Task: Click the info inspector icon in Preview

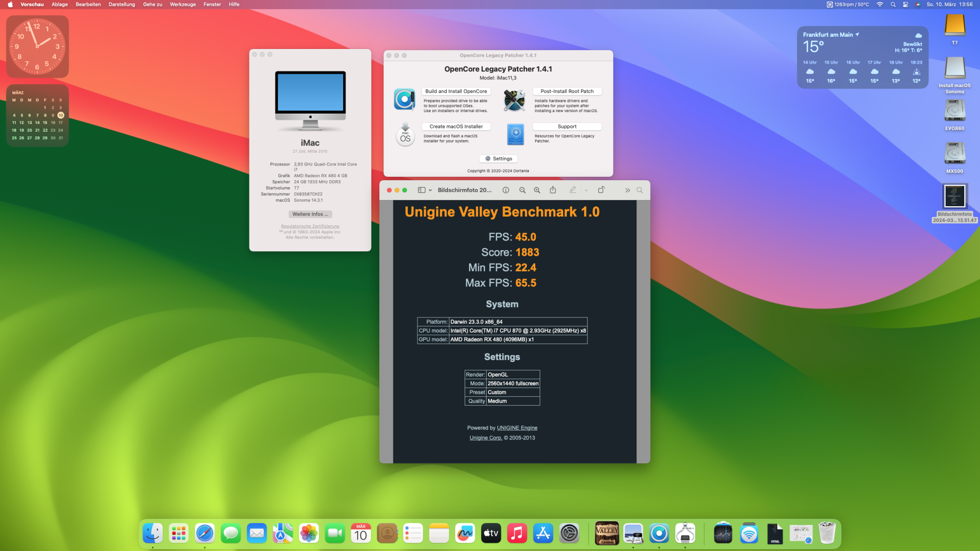Action: point(506,190)
